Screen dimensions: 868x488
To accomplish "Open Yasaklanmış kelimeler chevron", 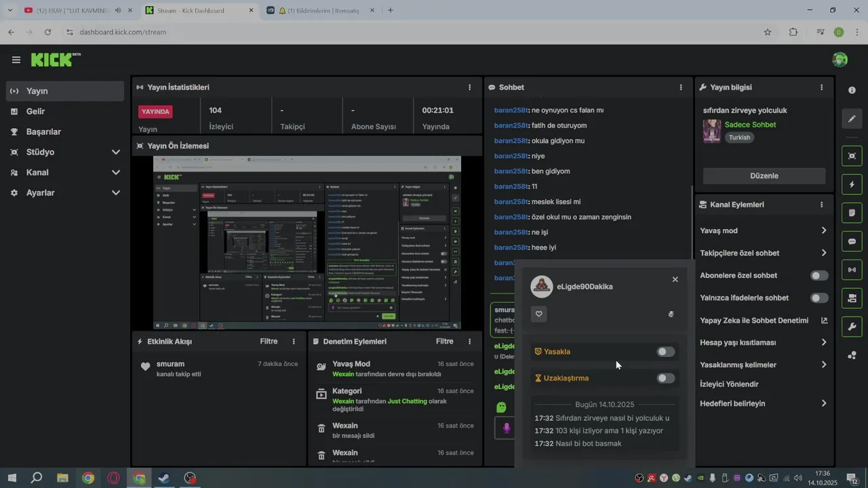I will click(824, 365).
